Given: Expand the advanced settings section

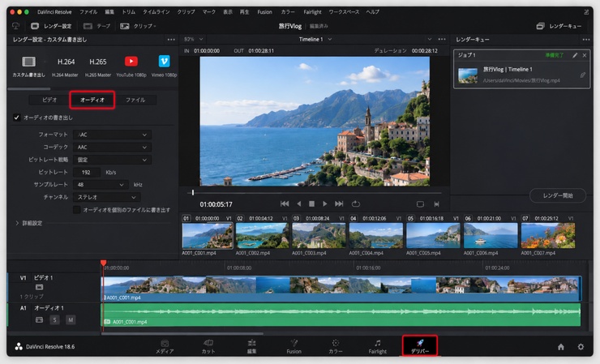Looking at the screenshot, I should tap(29, 223).
